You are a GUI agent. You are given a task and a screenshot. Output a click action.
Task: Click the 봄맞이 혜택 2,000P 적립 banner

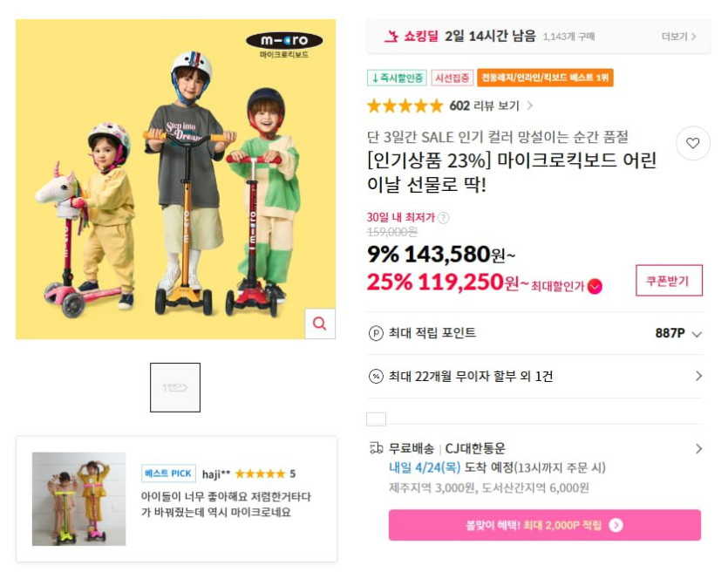point(544,525)
